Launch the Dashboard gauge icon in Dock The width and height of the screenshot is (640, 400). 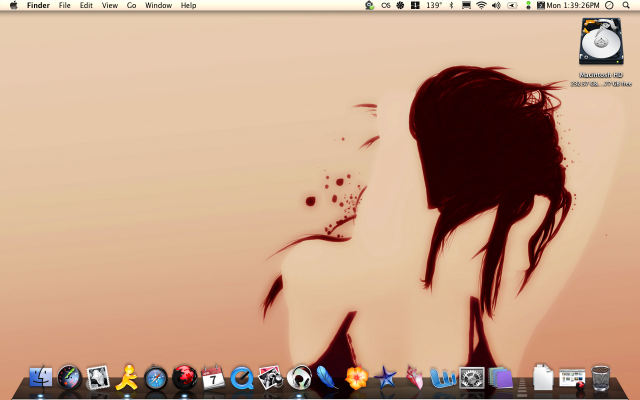coord(69,377)
